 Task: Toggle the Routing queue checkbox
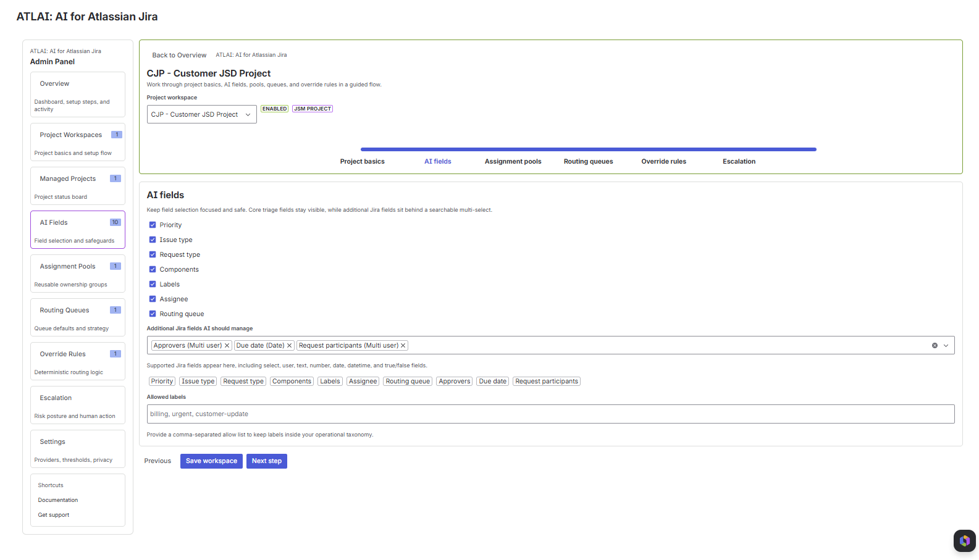coord(153,314)
